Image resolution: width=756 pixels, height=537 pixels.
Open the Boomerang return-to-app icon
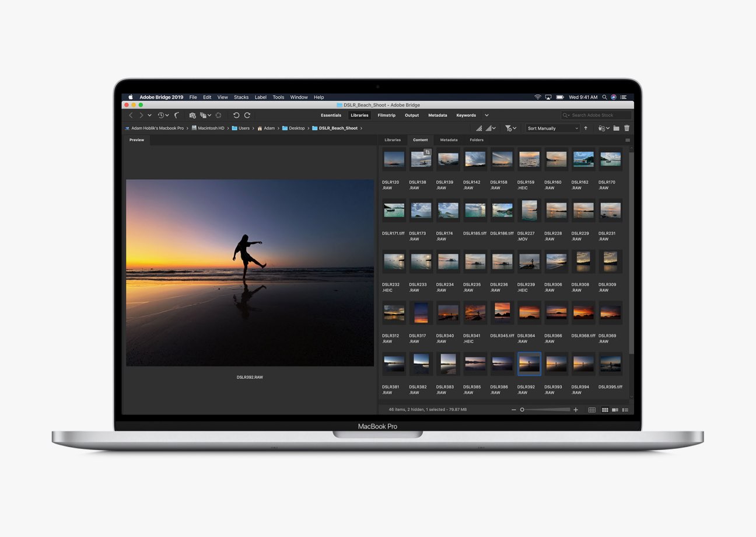[x=176, y=116]
